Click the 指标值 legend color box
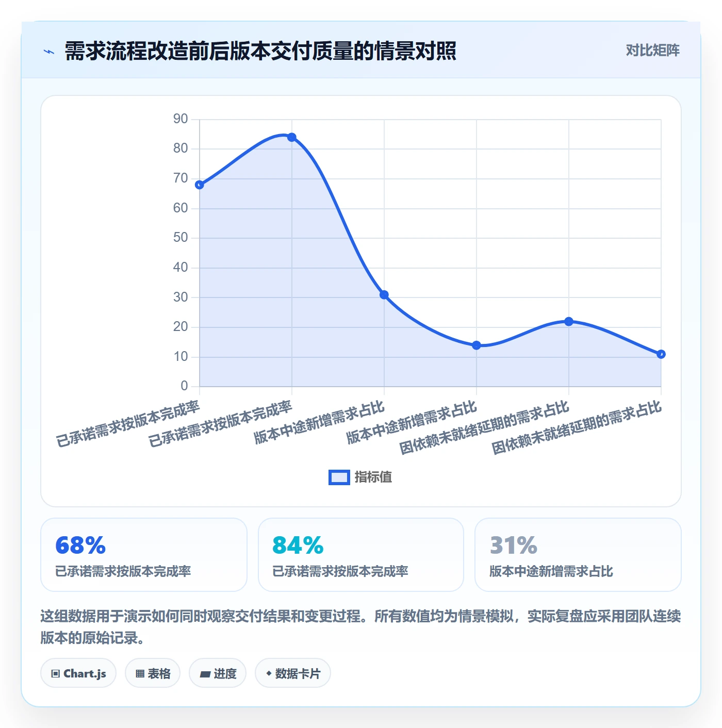 point(339,477)
